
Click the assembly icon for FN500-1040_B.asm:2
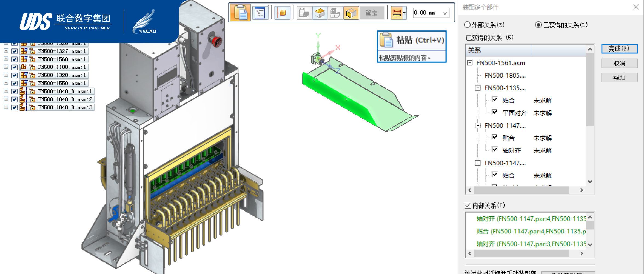[23, 99]
